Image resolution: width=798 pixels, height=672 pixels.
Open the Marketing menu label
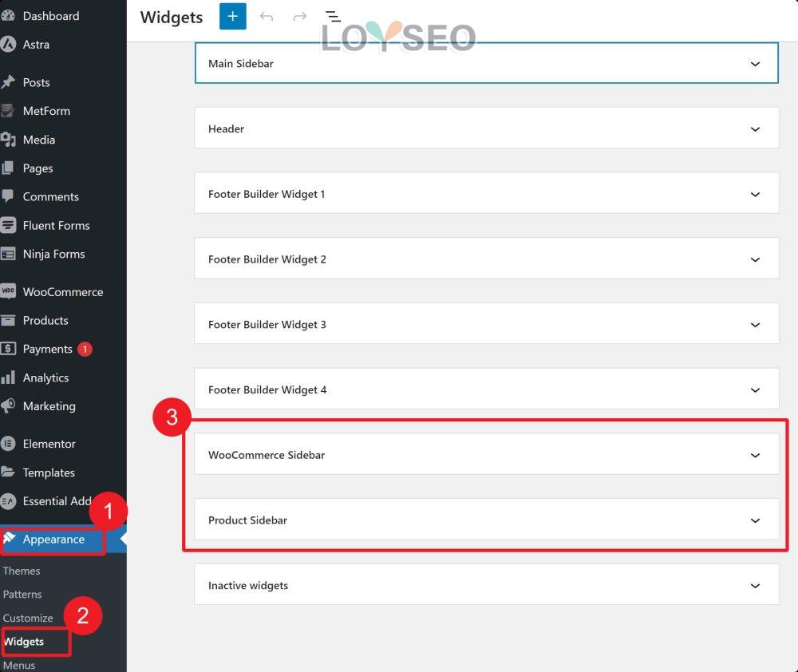(49, 406)
